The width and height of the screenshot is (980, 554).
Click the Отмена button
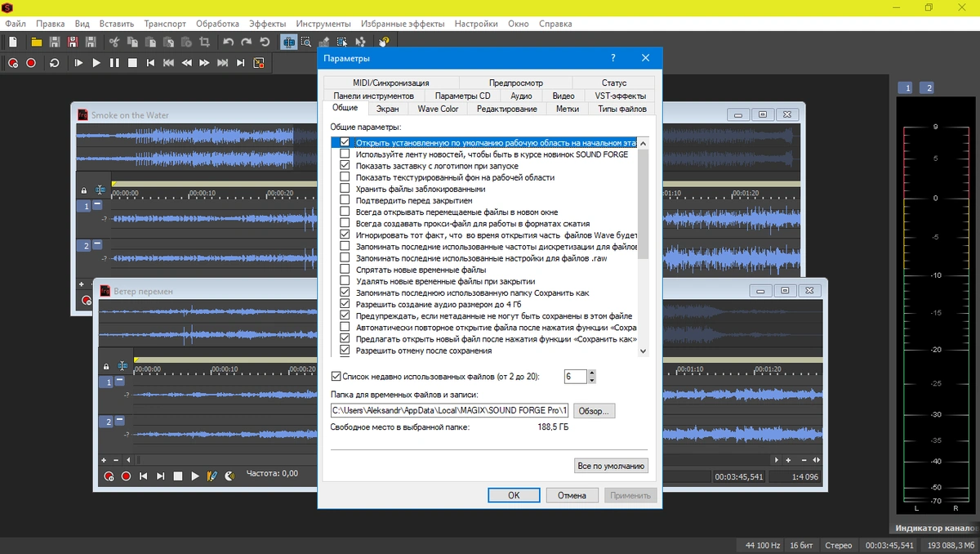572,495
